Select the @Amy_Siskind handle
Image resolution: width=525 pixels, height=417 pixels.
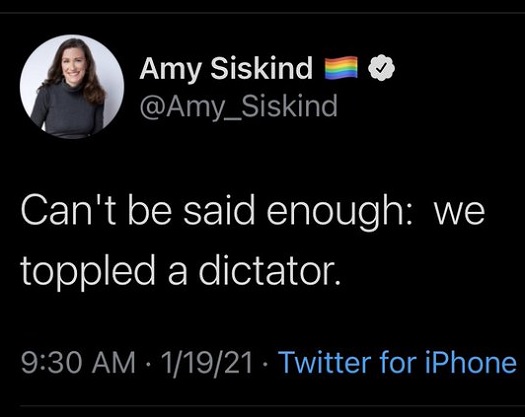tap(238, 106)
